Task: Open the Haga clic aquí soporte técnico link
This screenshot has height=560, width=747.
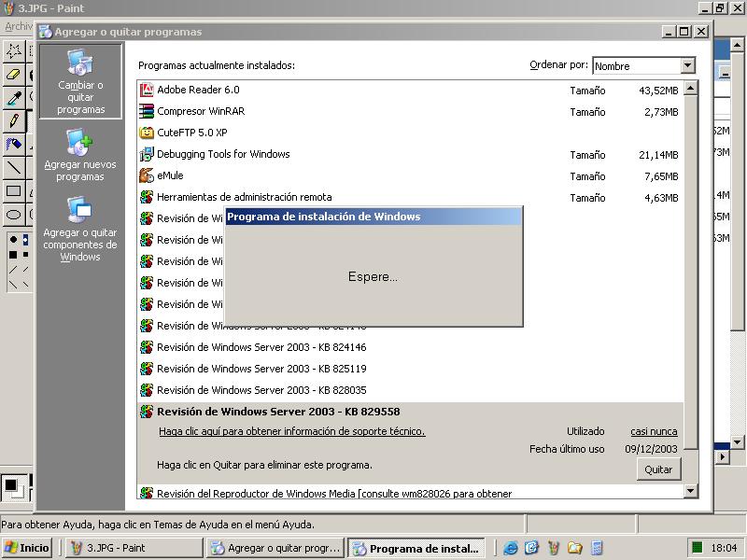Action: [291, 431]
